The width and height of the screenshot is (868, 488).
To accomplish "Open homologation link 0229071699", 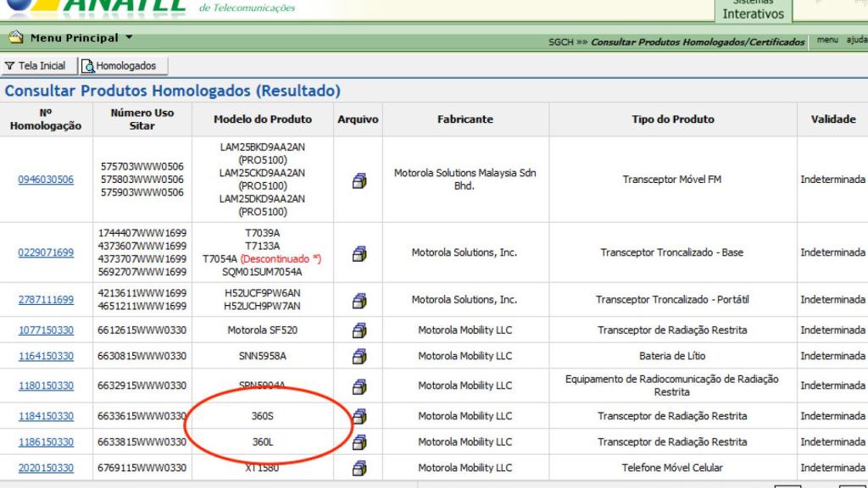I will (46, 252).
